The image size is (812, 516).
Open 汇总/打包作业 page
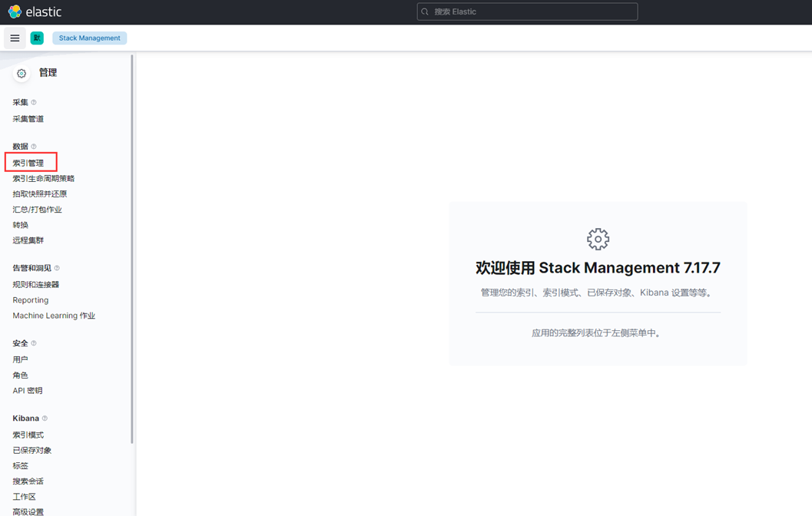tap(38, 210)
